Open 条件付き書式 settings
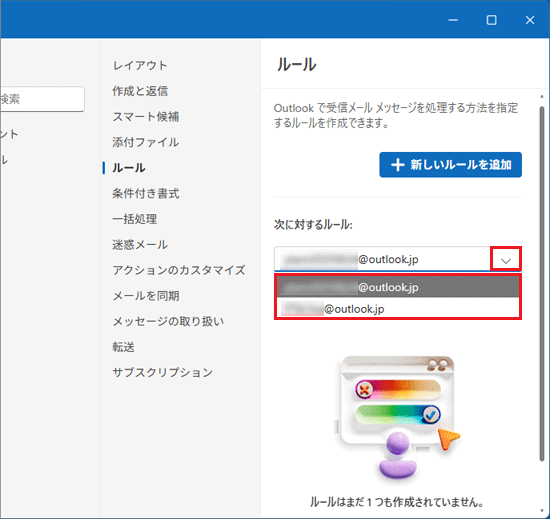Viewport: 550px width, 519px height. pos(146,194)
